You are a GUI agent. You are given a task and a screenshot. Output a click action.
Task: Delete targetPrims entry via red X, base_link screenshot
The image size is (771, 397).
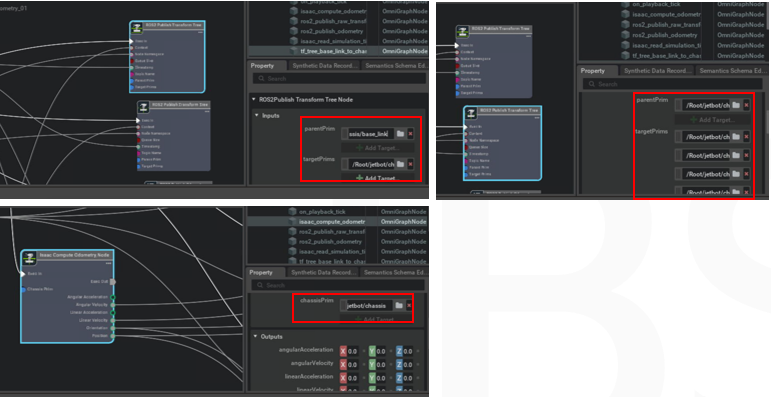click(x=411, y=164)
